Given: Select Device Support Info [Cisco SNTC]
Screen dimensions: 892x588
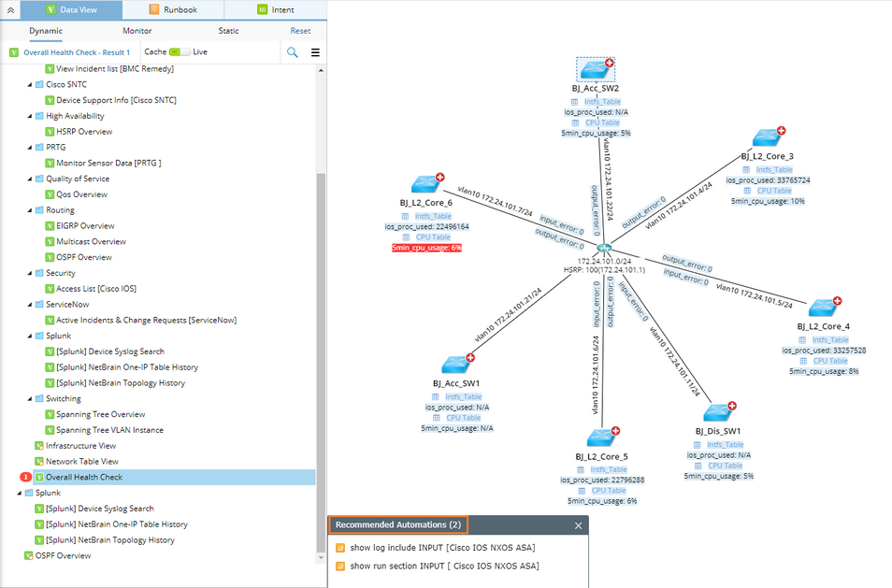Looking at the screenshot, I should coord(116,100).
